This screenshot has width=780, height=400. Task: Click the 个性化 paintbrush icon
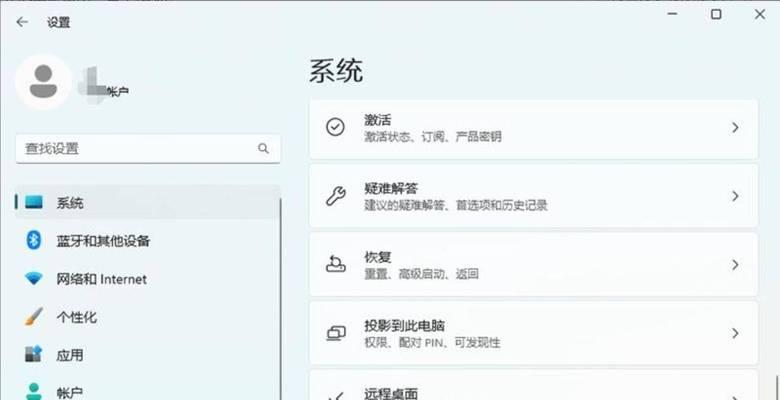34,317
